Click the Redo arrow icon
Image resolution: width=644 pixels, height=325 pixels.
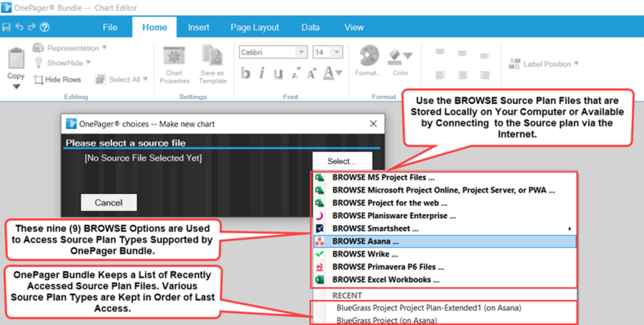(x=31, y=27)
